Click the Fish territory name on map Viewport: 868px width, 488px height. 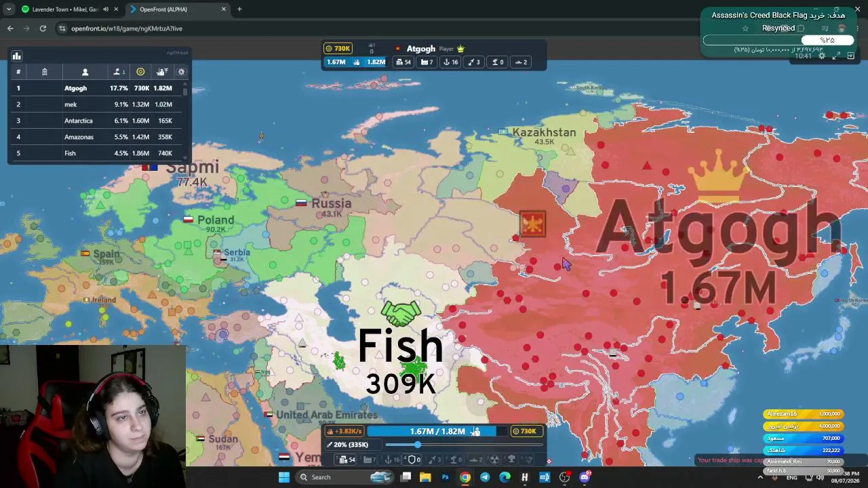(x=401, y=347)
